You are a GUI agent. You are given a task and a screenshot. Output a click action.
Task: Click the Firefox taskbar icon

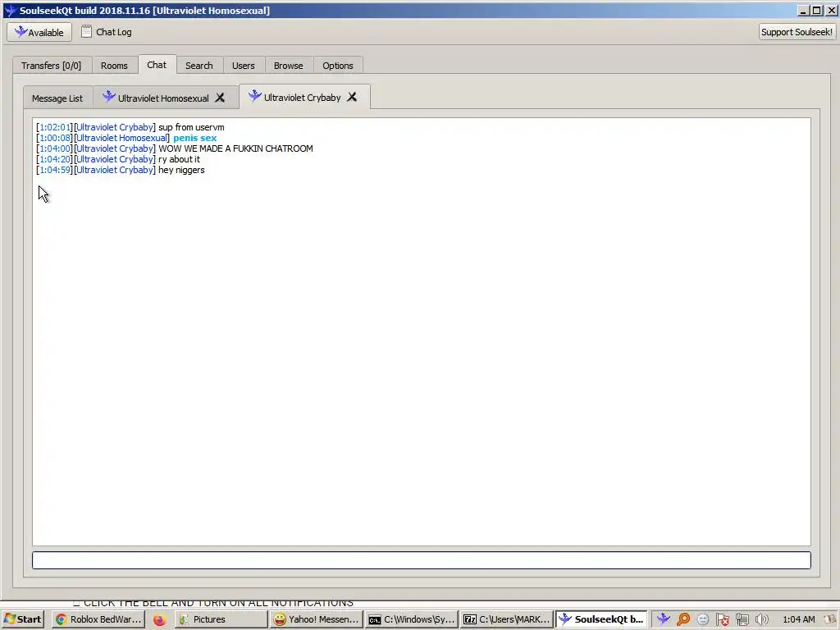pos(159,620)
